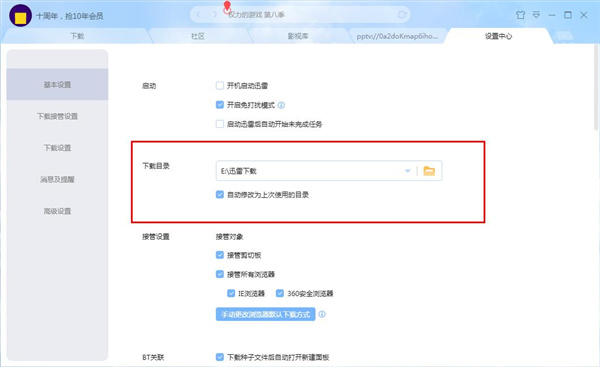Uncheck 开启免打扰模式 checkbox

(220, 104)
